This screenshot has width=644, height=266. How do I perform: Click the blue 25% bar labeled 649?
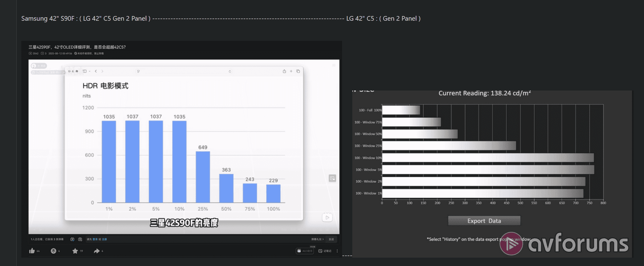tap(203, 177)
